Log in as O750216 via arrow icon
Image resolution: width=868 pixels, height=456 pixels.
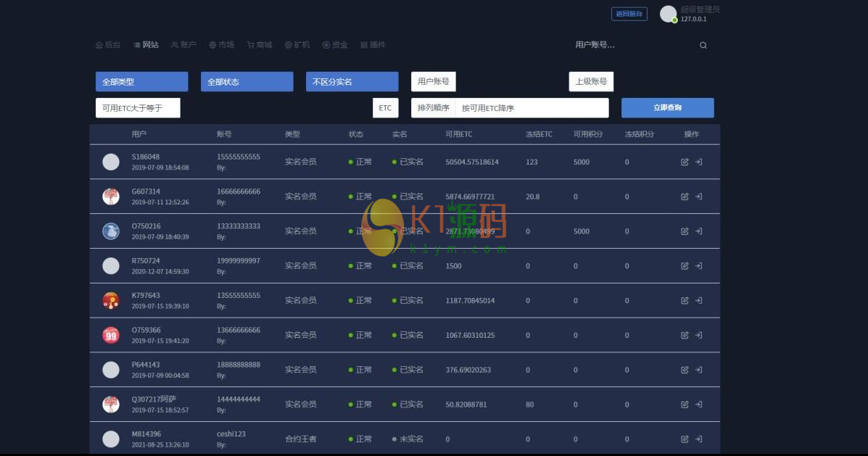click(x=698, y=231)
